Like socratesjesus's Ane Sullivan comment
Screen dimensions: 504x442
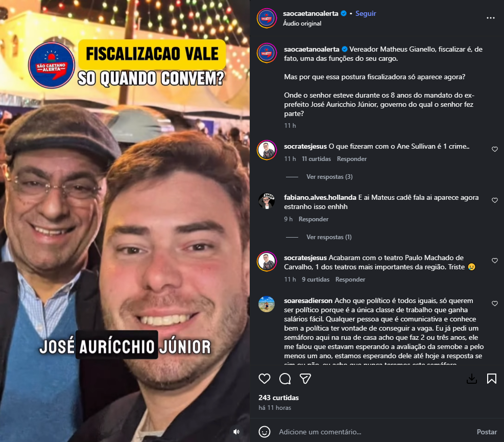[495, 149]
